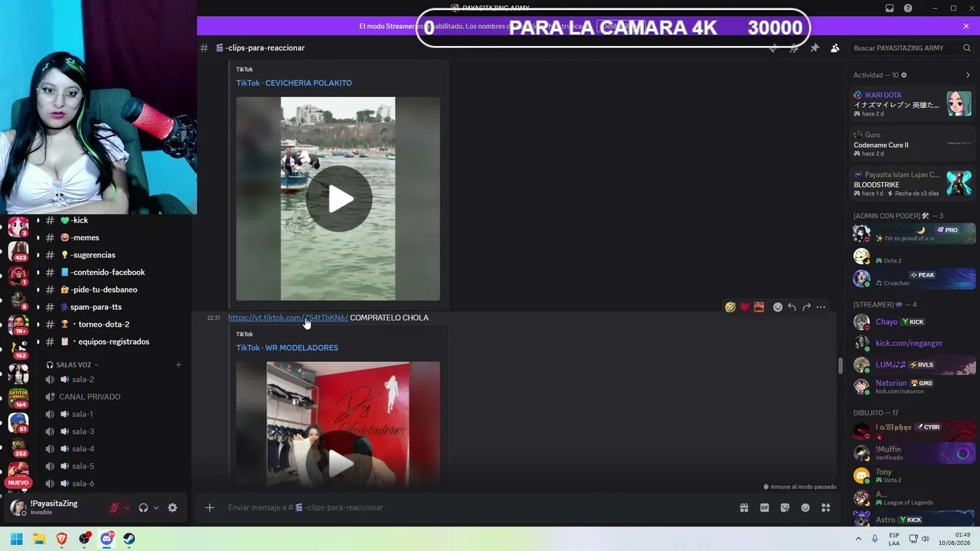
Task: Open the gift icon in message bar
Action: click(x=743, y=507)
